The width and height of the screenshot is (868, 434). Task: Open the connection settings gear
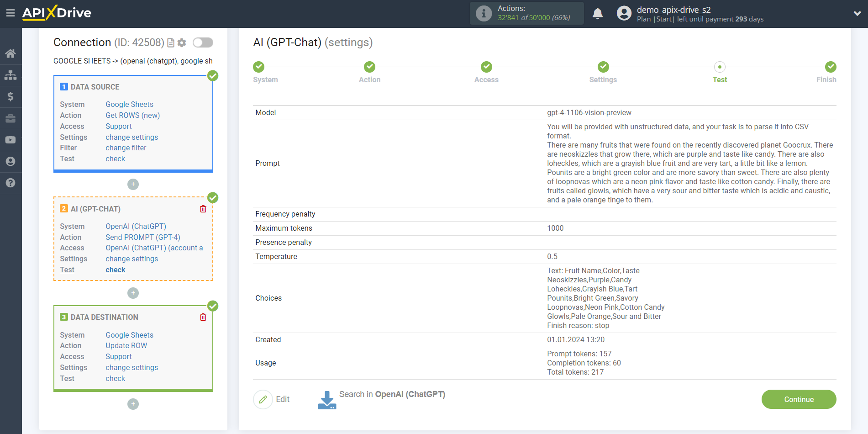point(182,42)
